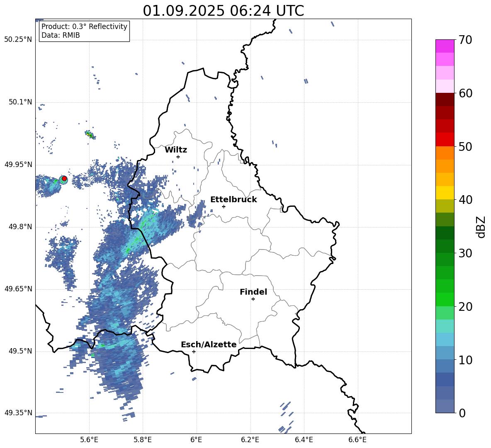The image size is (491, 448).
Task: Click the bright green colorbar segment above 20
Action: pyautogui.click(x=445, y=299)
